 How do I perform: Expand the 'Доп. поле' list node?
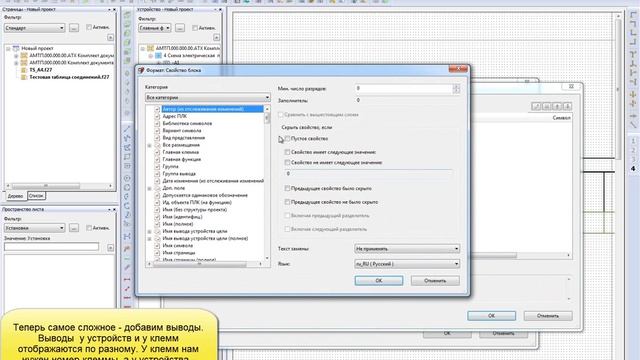click(x=149, y=188)
